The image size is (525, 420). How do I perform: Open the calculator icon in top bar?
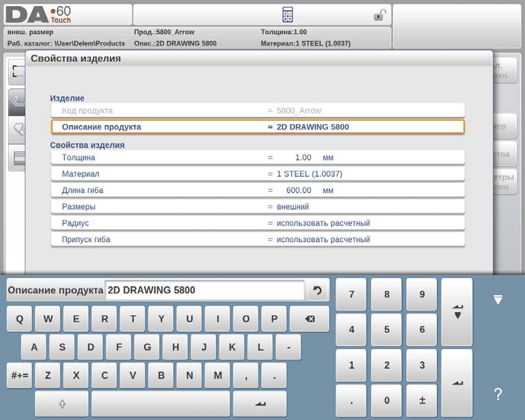(288, 14)
